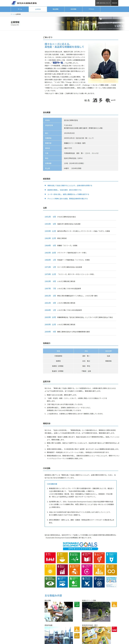Viewport: 129px width, 644px height.
Task: Click the チャレンジ精神に溢れた創造 philosophy link
Action: (x=67, y=198)
